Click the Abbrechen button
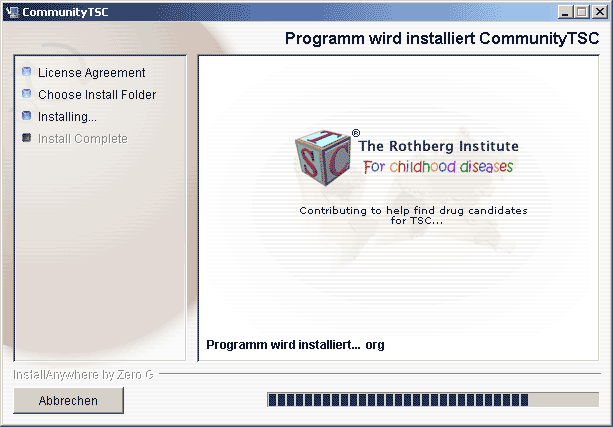 68,400
